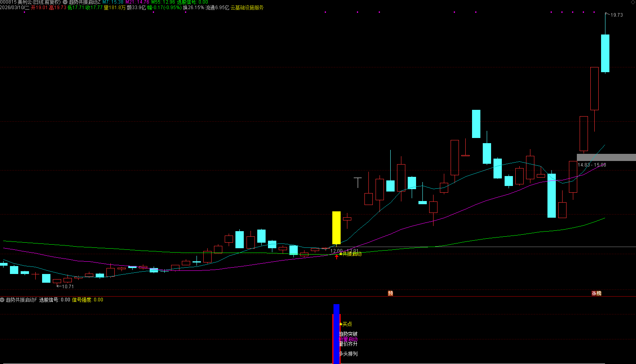Screen dimensions: 636x364
Task: Click the 趋势突破 signal label
Action: coord(348,334)
